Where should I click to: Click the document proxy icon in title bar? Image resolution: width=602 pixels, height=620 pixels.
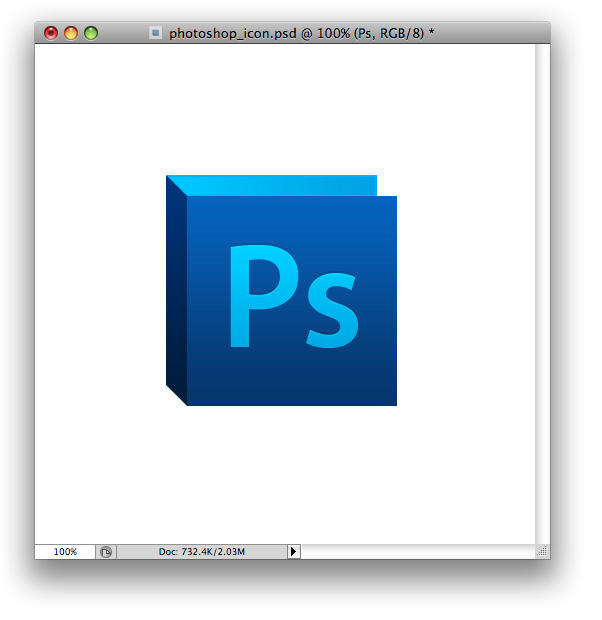click(155, 33)
